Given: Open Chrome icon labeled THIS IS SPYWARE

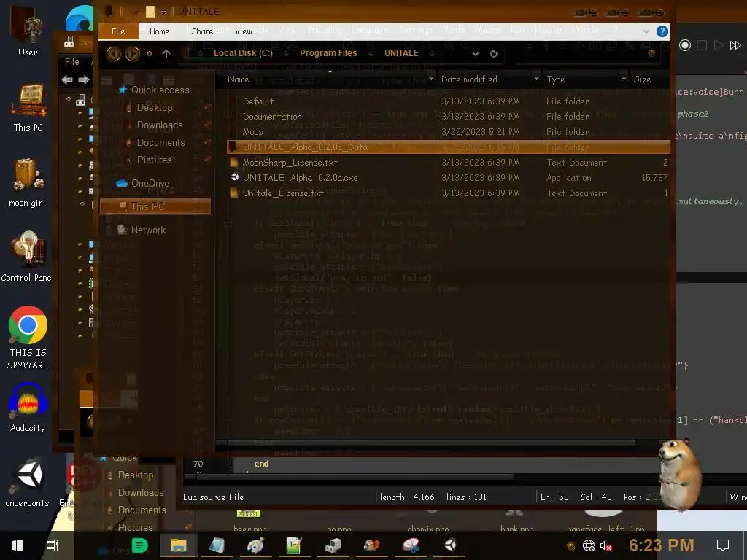Looking at the screenshot, I should (28, 338).
